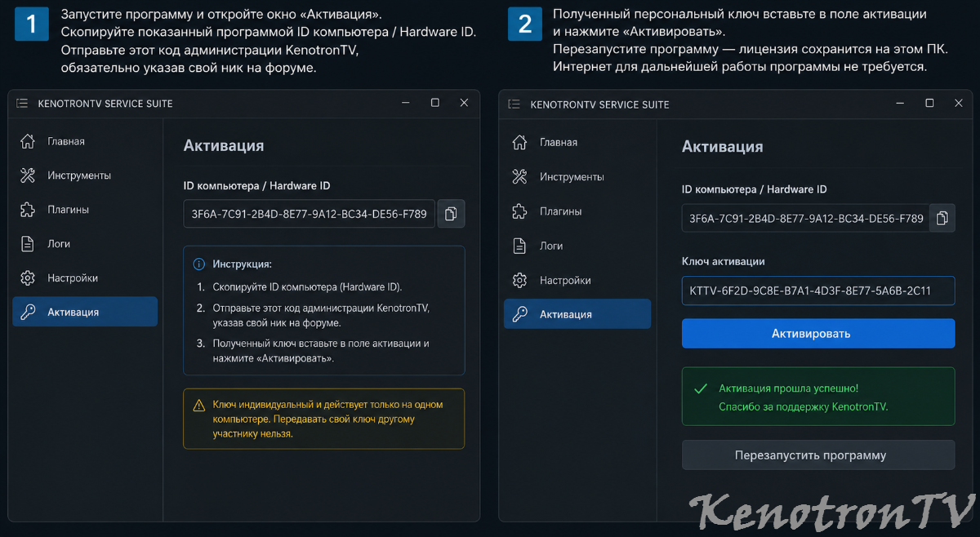Click the Активация heading in right window

[723, 147]
